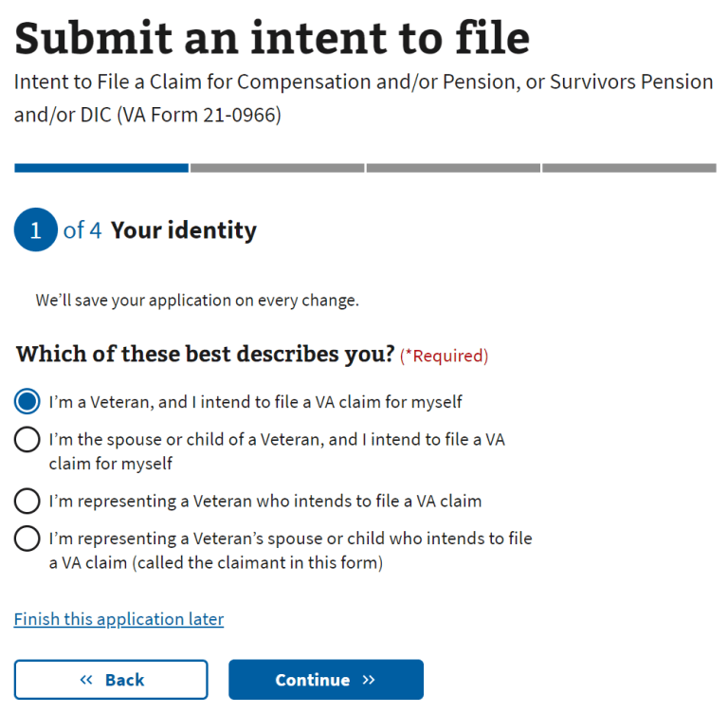Click the We'll save your application notice

[x=197, y=301]
